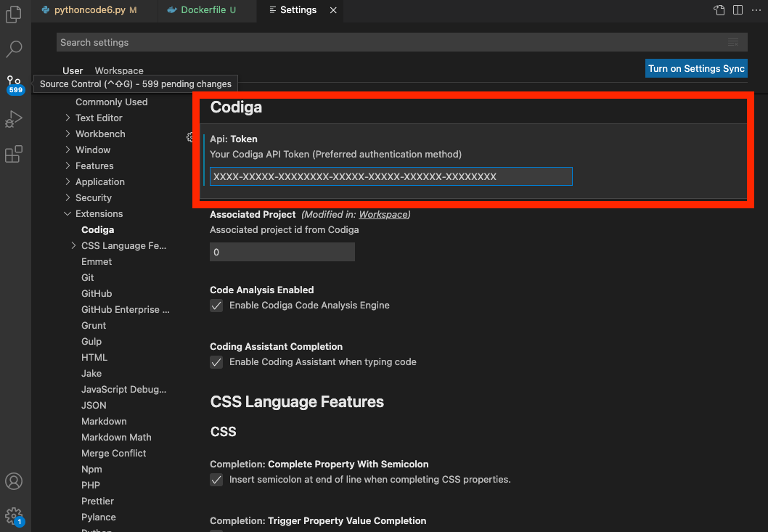Select Gulp extension settings
This screenshot has height=532, width=768.
pyautogui.click(x=91, y=341)
